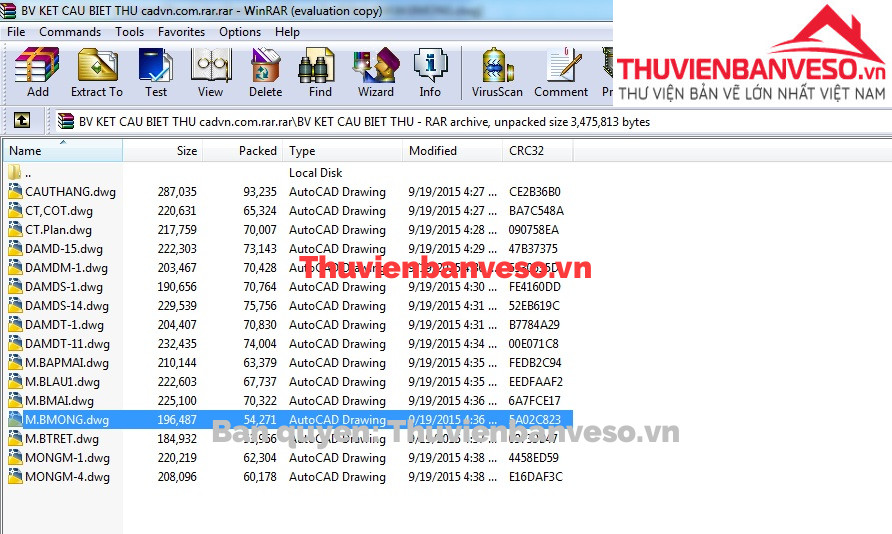Open the View file tool

pyautogui.click(x=210, y=73)
